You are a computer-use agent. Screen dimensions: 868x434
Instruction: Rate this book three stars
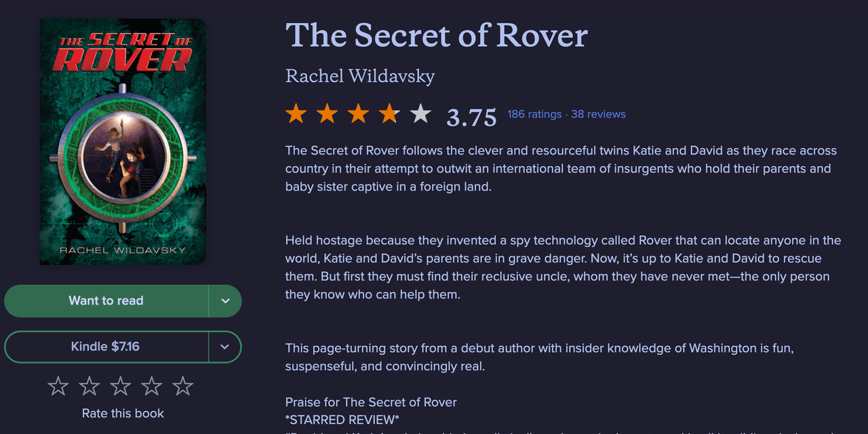121,387
